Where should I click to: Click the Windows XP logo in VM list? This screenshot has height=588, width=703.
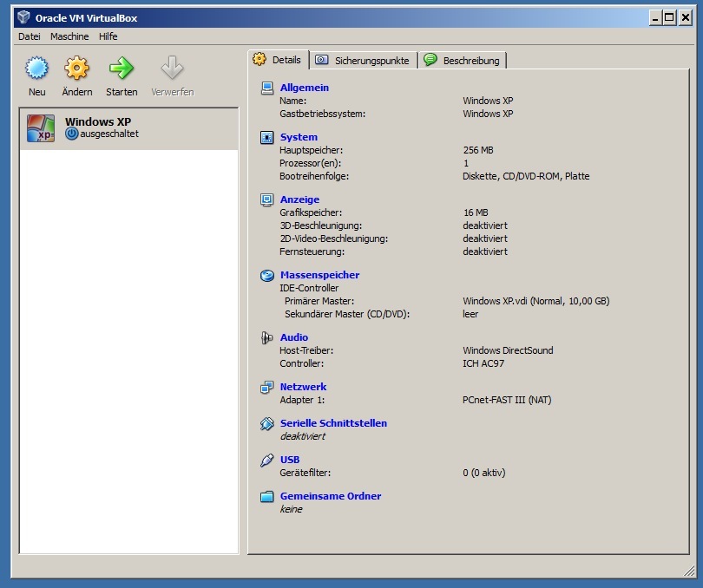point(41,128)
